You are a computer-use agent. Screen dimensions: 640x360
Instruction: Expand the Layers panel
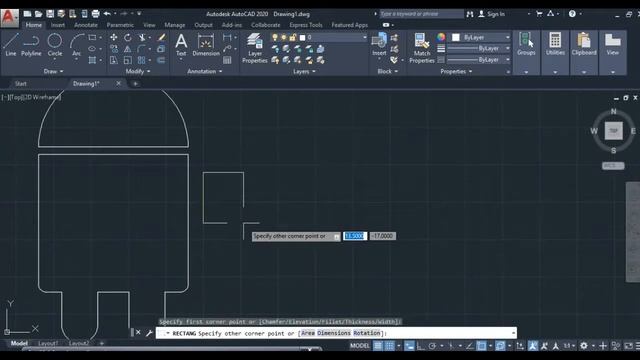click(x=304, y=71)
